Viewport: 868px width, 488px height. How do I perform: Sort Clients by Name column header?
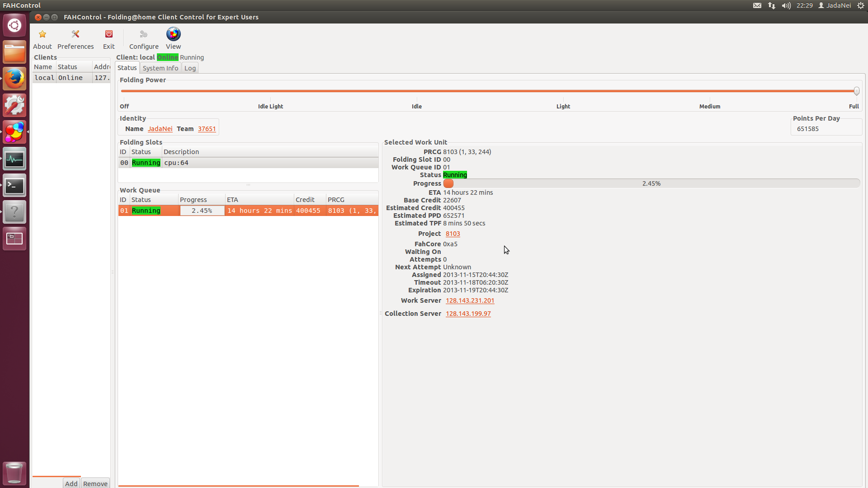[44, 67]
